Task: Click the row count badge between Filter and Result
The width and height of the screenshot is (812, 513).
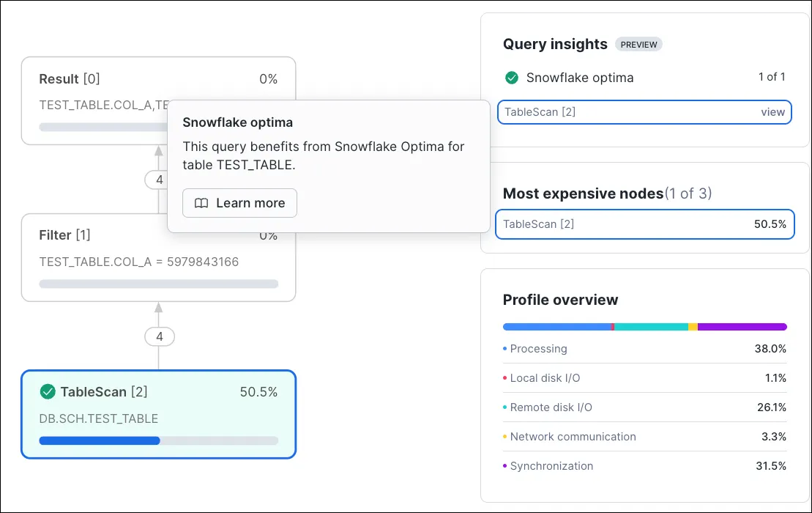Action: [158, 180]
